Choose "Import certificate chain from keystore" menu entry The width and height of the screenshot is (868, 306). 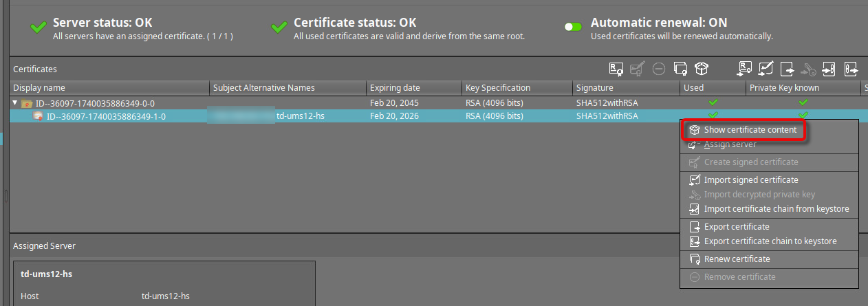pyautogui.click(x=776, y=209)
